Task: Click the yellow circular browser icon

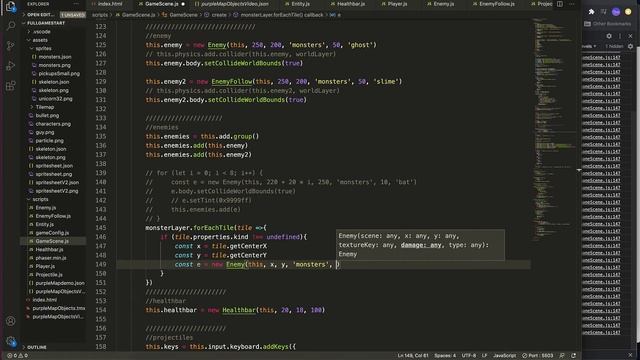Action: coord(628,12)
